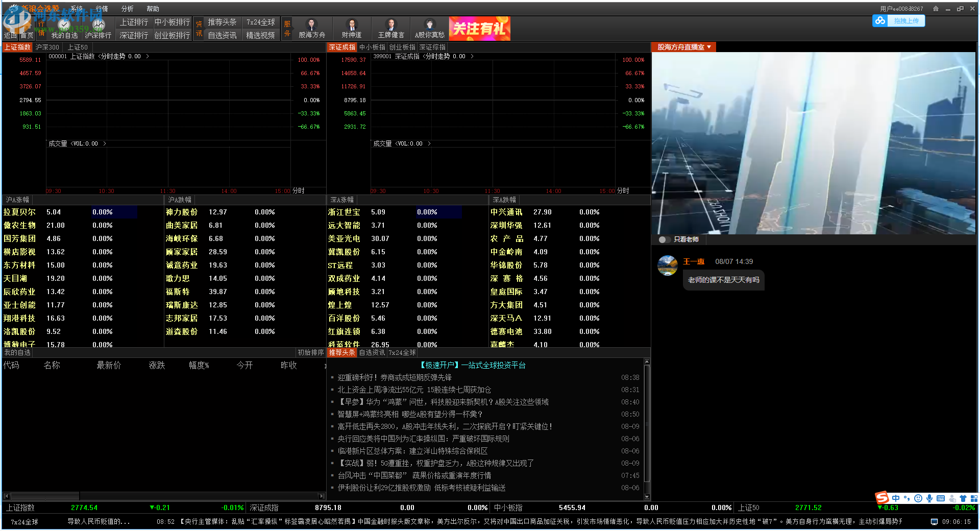This screenshot has height=531, width=980.
Task: Select the 德赛电池 stock row
Action: click(x=570, y=331)
